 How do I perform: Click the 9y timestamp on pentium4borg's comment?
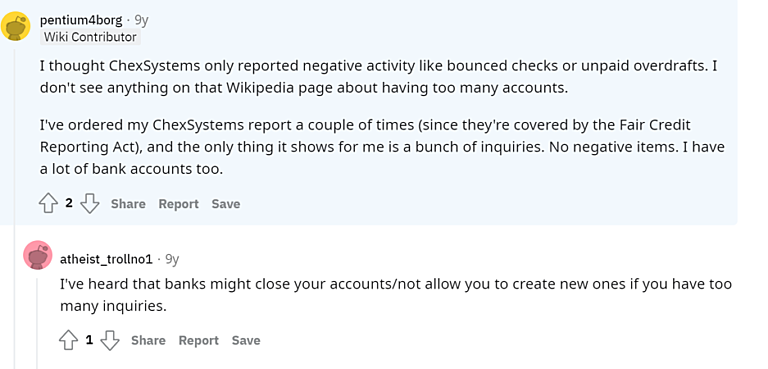[x=142, y=20]
